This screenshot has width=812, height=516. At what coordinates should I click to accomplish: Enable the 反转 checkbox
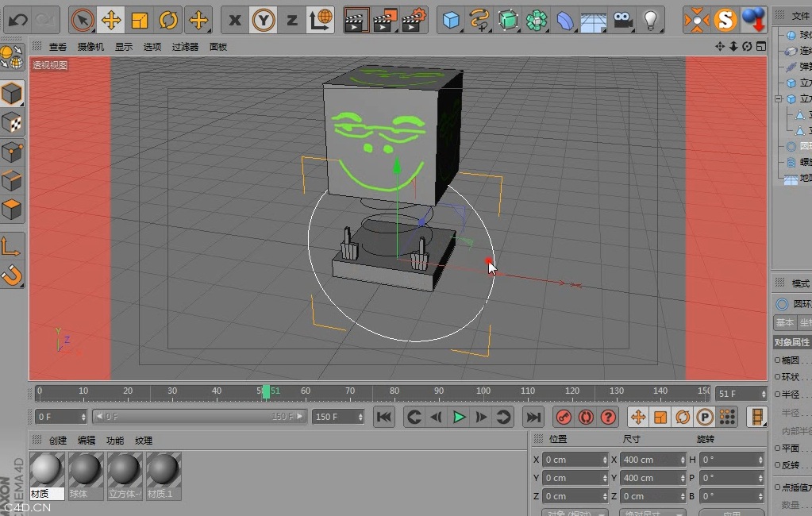pos(776,467)
